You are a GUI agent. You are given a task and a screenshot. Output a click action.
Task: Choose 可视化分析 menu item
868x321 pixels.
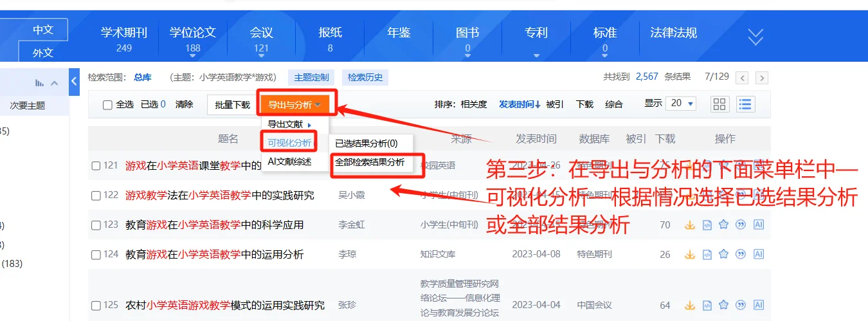point(289,143)
